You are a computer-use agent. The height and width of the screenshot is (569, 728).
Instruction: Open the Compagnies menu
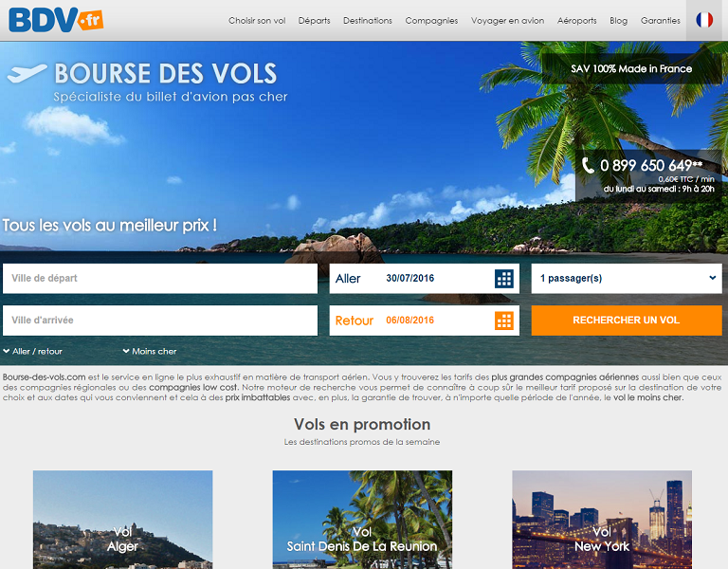click(x=431, y=21)
